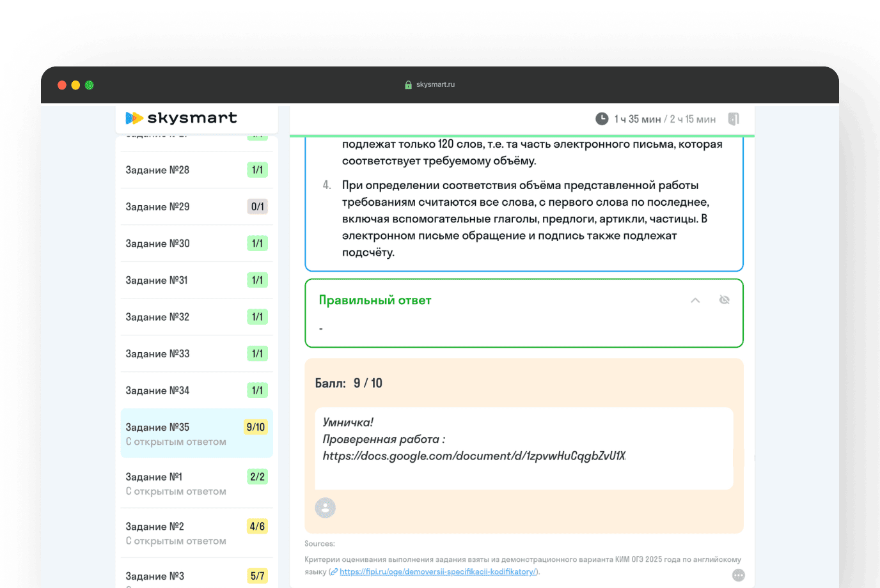Click the exit door icon
The image size is (880, 588).
click(734, 119)
